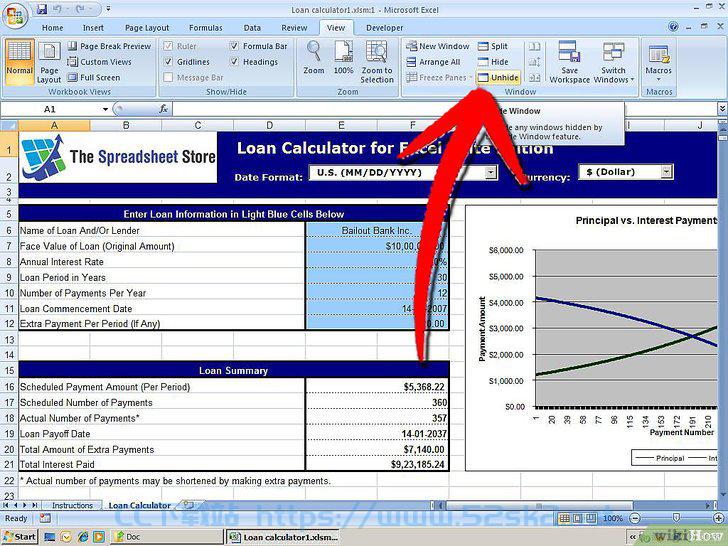
Task: Click Loan calculator1.xlsm taskbar button
Action: [x=284, y=537]
